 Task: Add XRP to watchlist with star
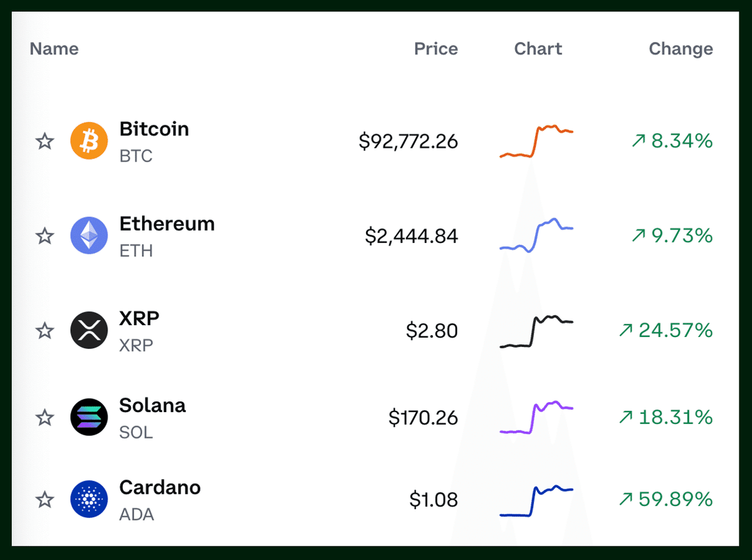point(44,330)
